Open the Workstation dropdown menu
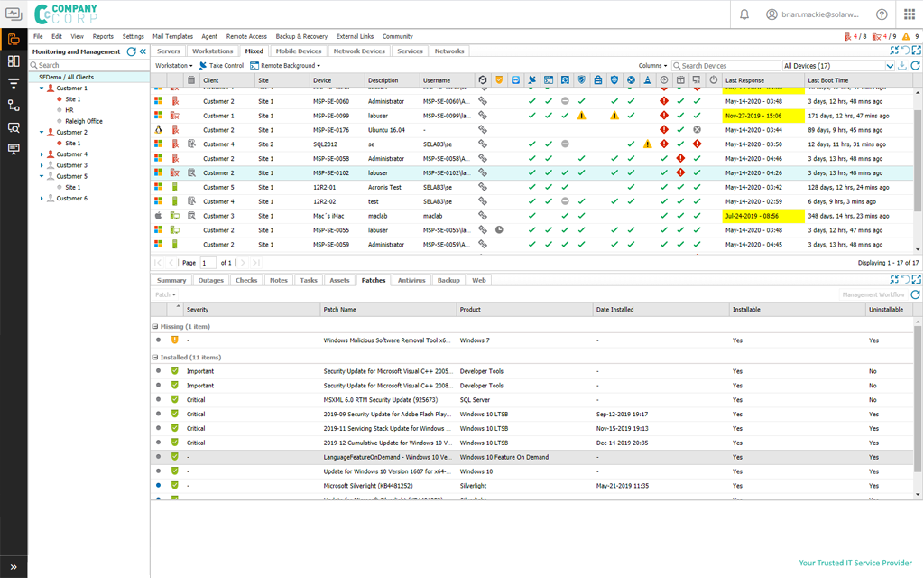This screenshot has height=578, width=924. [x=174, y=65]
